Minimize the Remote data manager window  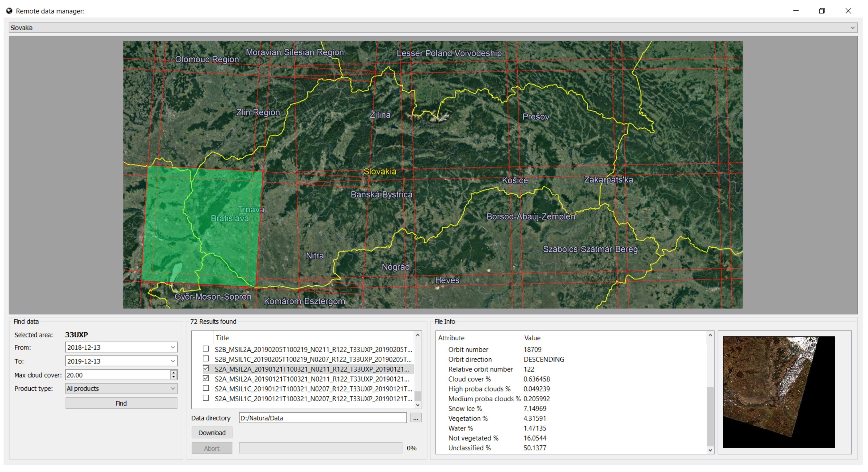point(796,11)
